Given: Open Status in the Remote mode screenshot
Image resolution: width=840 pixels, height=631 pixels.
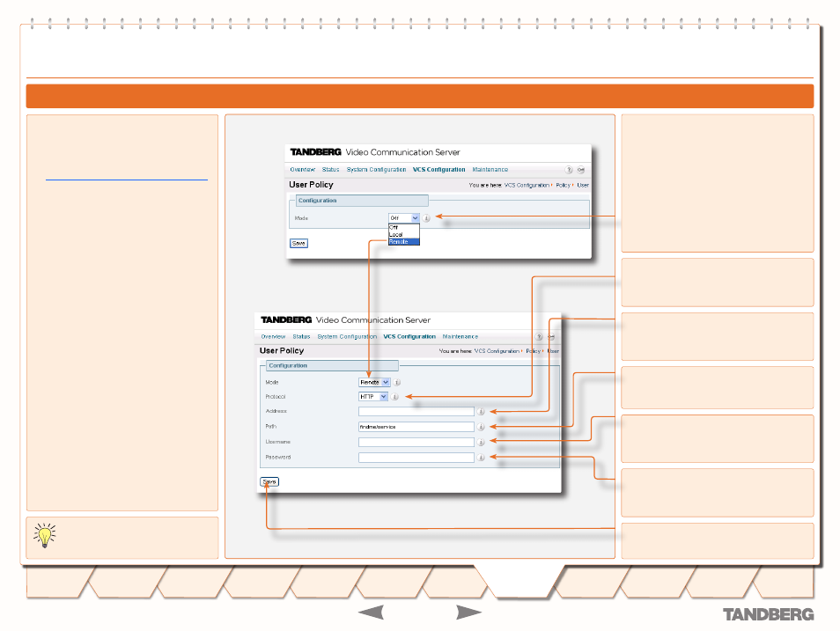Looking at the screenshot, I should click(301, 337).
